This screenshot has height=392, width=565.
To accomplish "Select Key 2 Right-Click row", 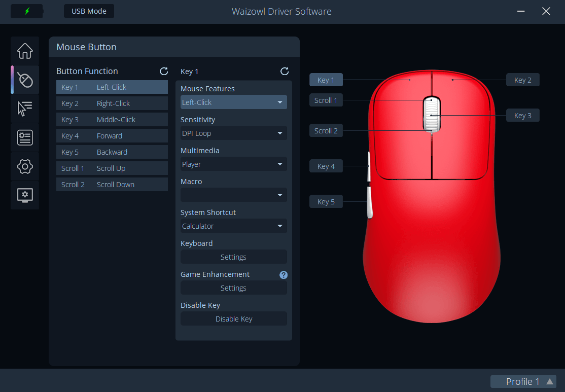I will pos(112,103).
